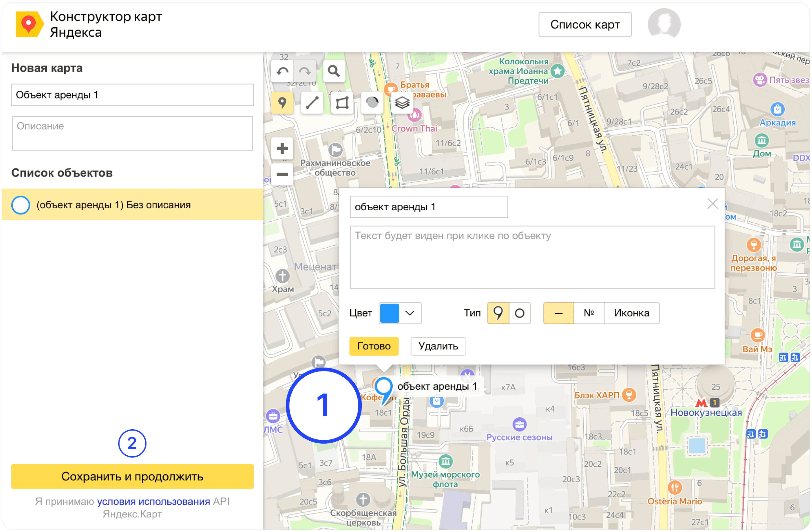Close the placemark editing popup
This screenshot has height=532, width=812.
pos(713,204)
